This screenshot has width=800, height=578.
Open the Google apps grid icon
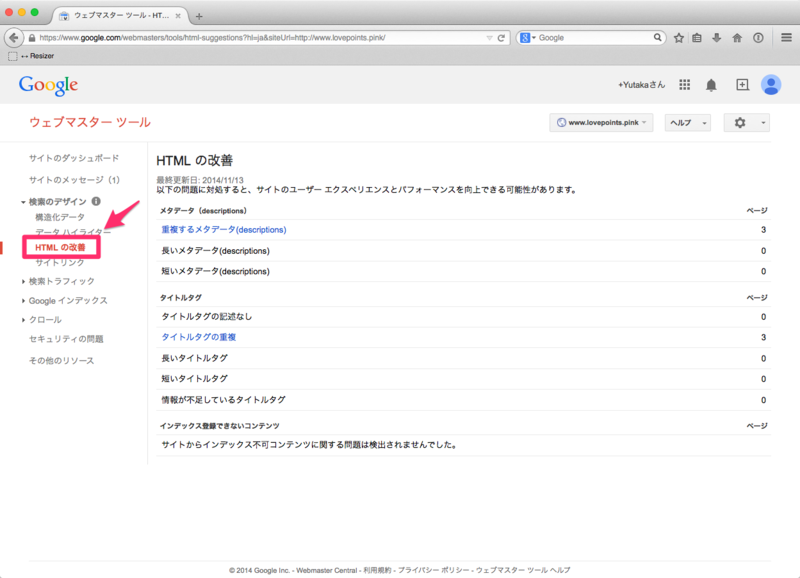(685, 85)
